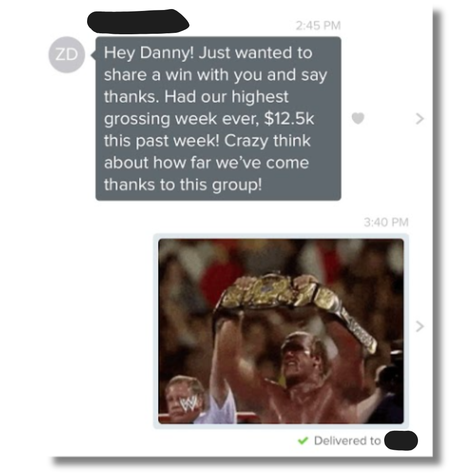The height and width of the screenshot is (476, 476).
Task: Click the white-shirted man in the GIF
Action: (x=198, y=397)
